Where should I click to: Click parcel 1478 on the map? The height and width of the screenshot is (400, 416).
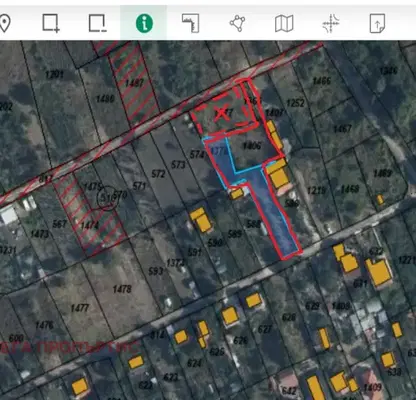coord(122,289)
